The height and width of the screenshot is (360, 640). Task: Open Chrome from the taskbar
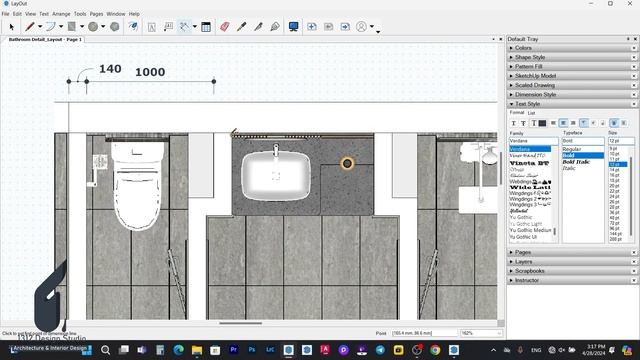click(435, 350)
